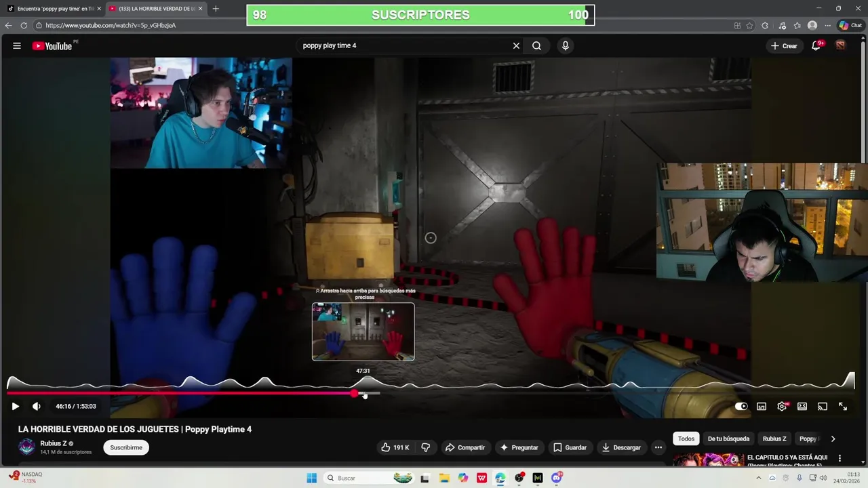
Task: Open the EL CAPITULO 5 recommended thumbnail
Action: [707, 460]
